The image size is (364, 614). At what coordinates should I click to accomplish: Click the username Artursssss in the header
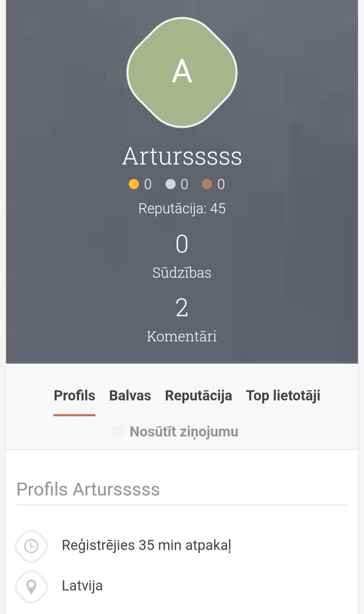pos(182,156)
